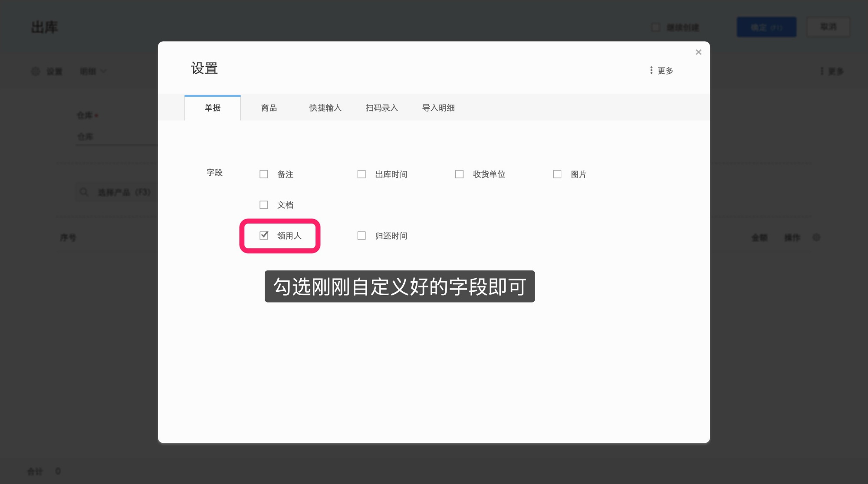Click the search magnifier icon beside 选择产品
The image size is (868, 484).
pos(84,192)
